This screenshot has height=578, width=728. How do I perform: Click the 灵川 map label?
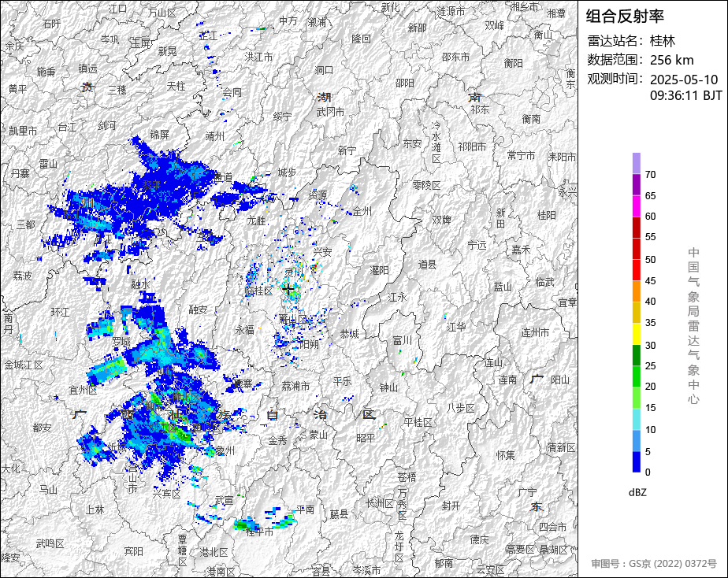(x=294, y=272)
